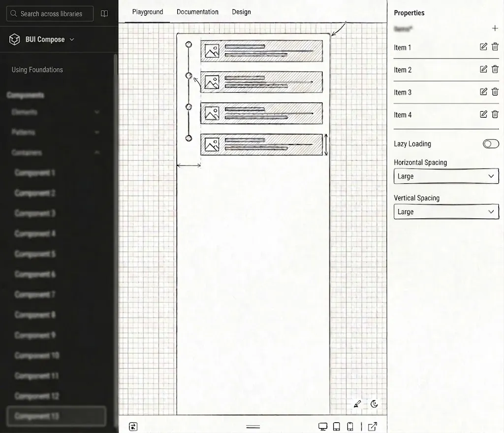Delete Item 2
504x433 pixels.
495,69
